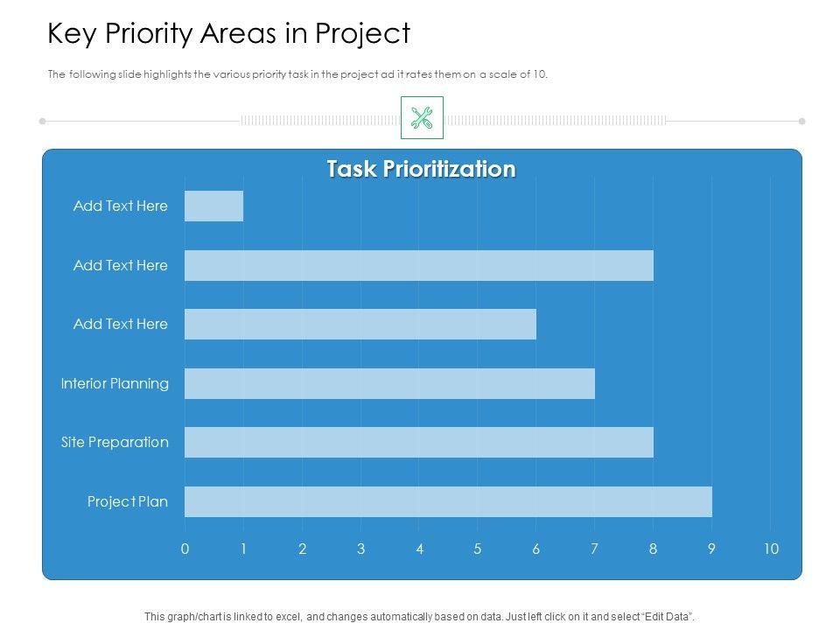Select the Project Plan bar

448,501
